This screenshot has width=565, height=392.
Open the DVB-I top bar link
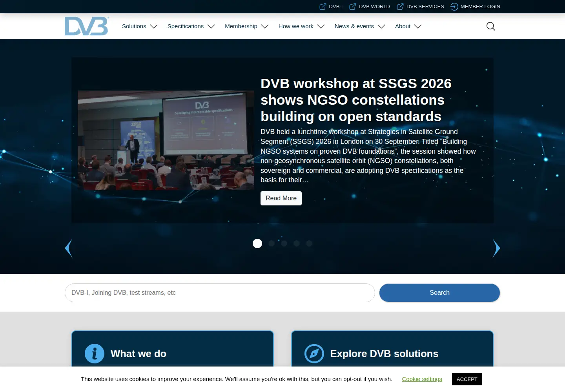point(336,7)
